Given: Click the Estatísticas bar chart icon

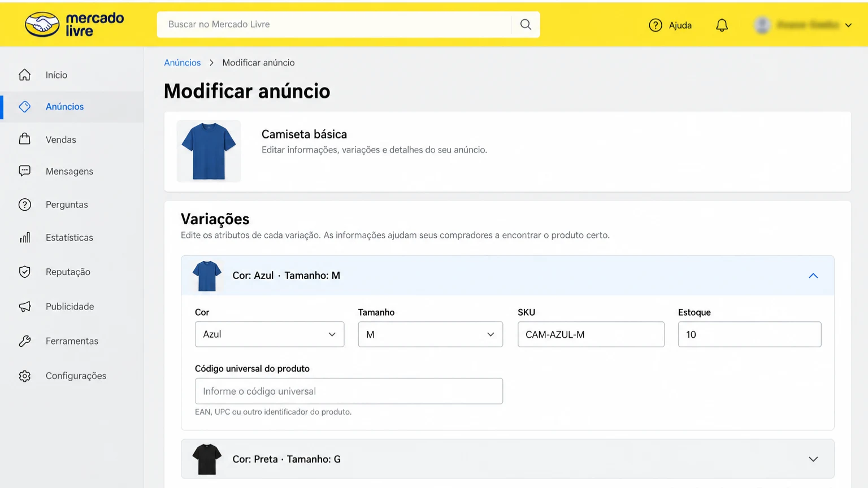Looking at the screenshot, I should (25, 237).
